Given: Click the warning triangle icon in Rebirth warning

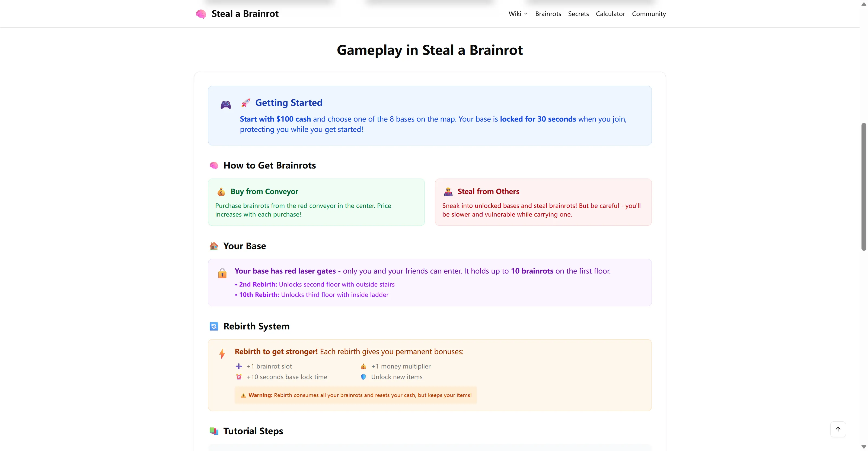Looking at the screenshot, I should tap(243, 395).
